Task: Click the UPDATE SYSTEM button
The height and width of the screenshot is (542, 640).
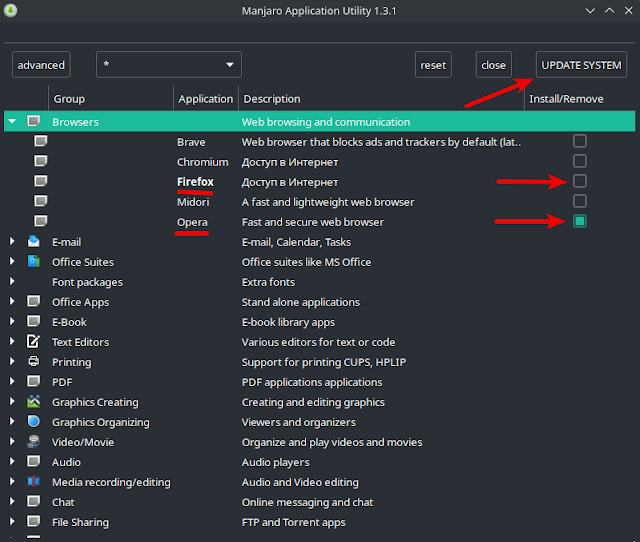Action: (581, 64)
